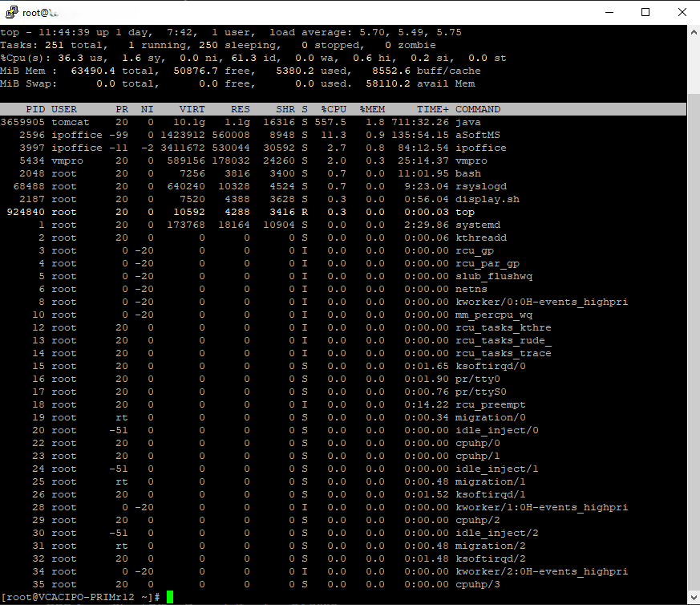
Task: Click the cpuhp/3 command
Action: 478,585
